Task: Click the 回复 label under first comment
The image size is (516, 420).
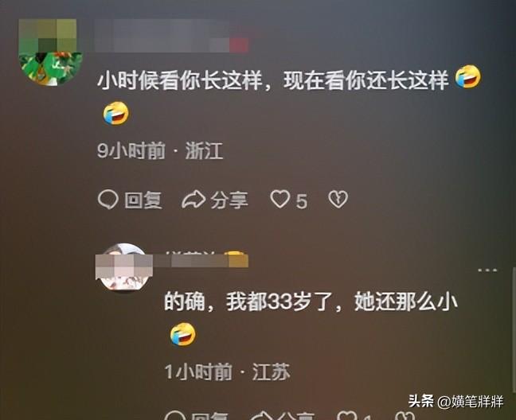Action: 143,200
